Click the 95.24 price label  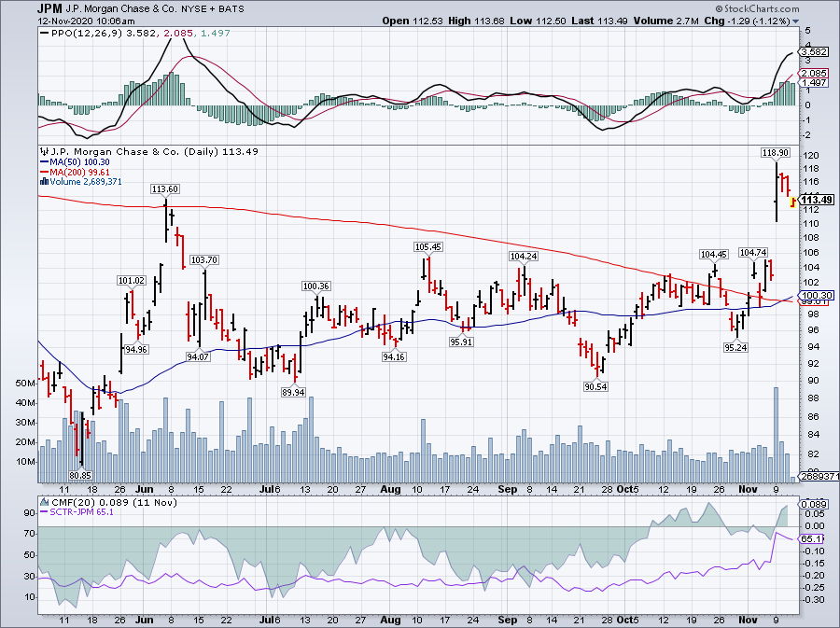[x=735, y=347]
